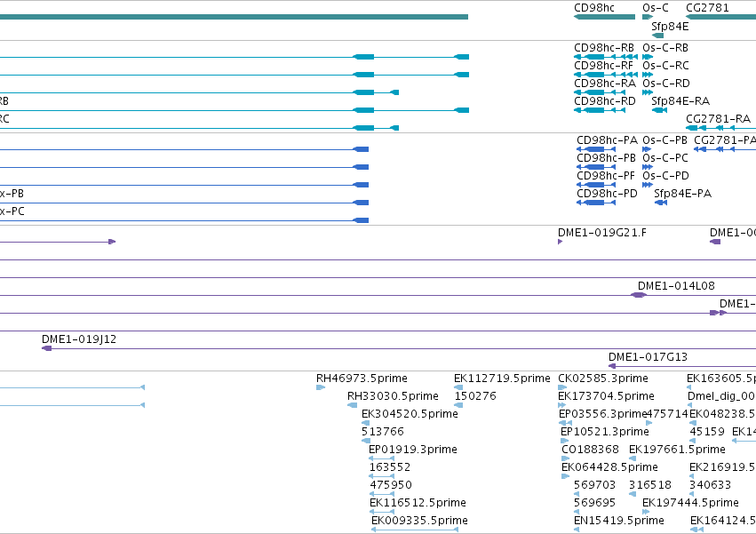Click the 45159 feature label
The height and width of the screenshot is (534, 756).
[x=707, y=432]
